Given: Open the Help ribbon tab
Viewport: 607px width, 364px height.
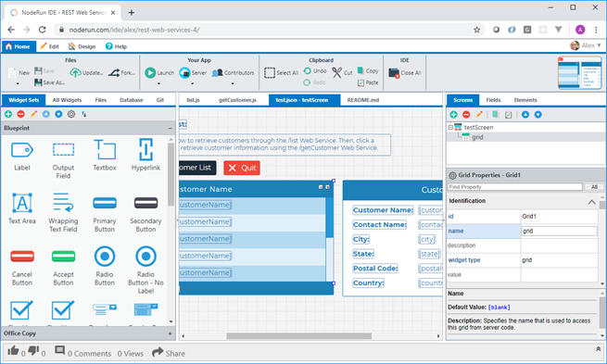Looking at the screenshot, I should (x=116, y=46).
